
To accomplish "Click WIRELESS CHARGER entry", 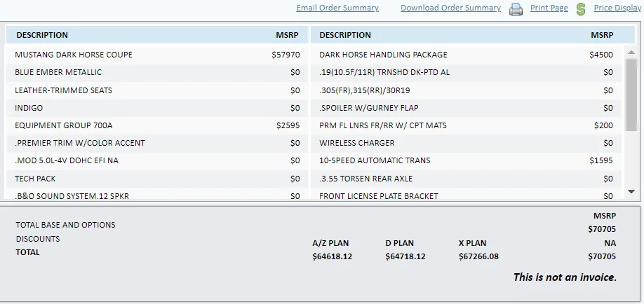I will (357, 143).
